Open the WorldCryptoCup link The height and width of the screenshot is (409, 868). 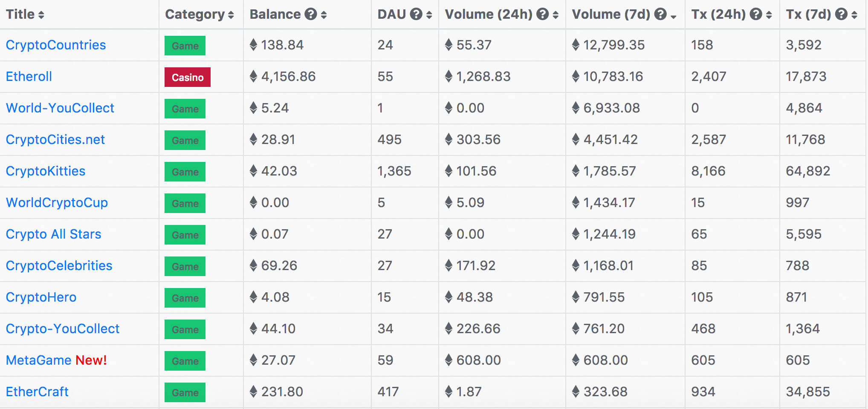57,202
